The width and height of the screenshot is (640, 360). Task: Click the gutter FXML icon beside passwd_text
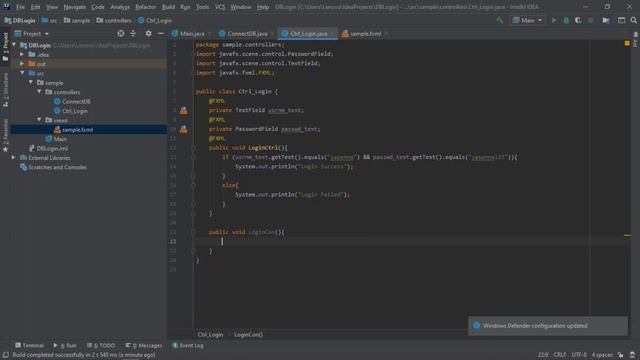click(184, 129)
